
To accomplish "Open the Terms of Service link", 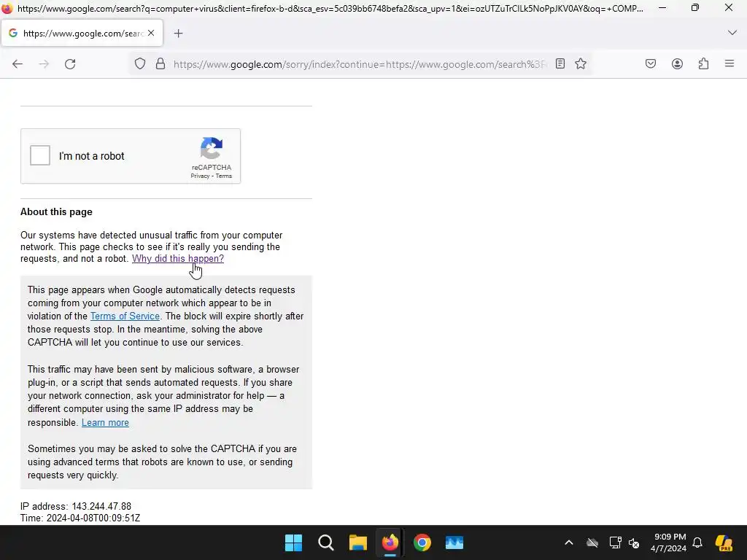I will pos(125,316).
